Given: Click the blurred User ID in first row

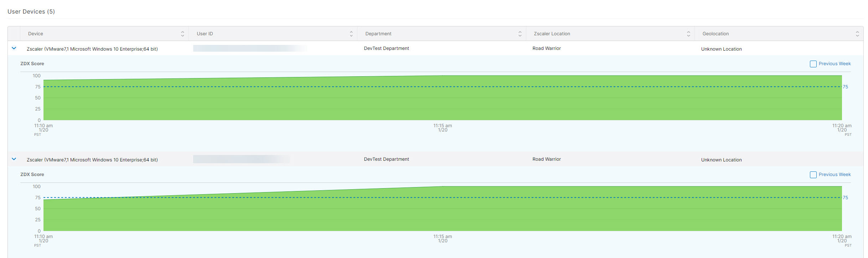Looking at the screenshot, I should pyautogui.click(x=249, y=48).
